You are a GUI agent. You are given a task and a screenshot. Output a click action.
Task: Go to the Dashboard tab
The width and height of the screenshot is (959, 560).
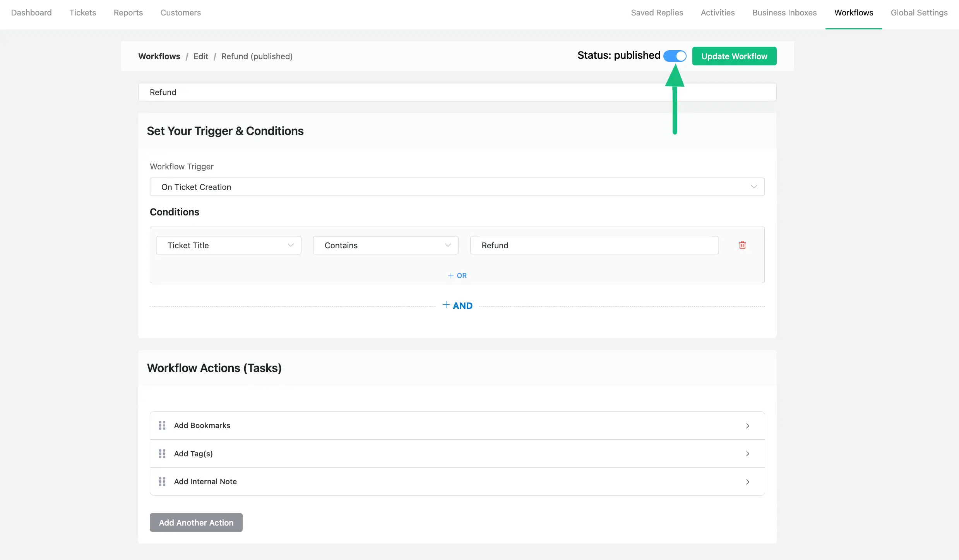(x=31, y=13)
